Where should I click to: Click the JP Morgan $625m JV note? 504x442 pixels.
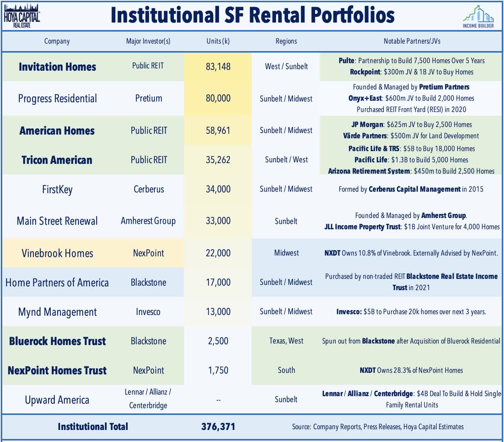[412, 124]
